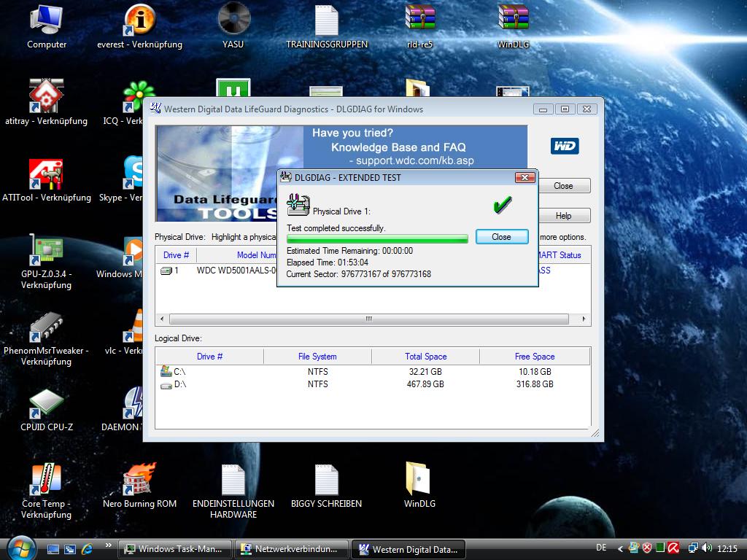The width and height of the screenshot is (747, 560).
Task: Select the YASU disc icon
Action: click(233, 19)
